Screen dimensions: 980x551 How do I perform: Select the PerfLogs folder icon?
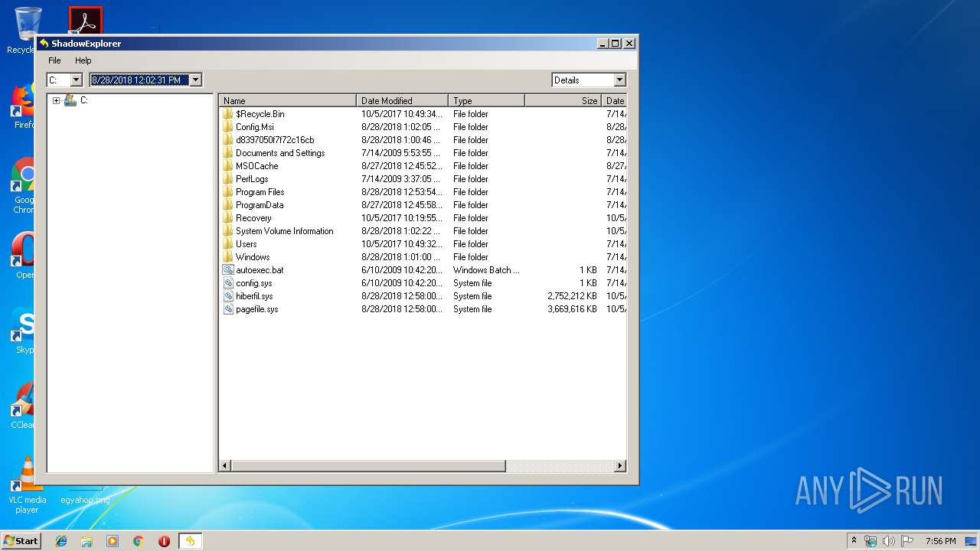pos(228,179)
